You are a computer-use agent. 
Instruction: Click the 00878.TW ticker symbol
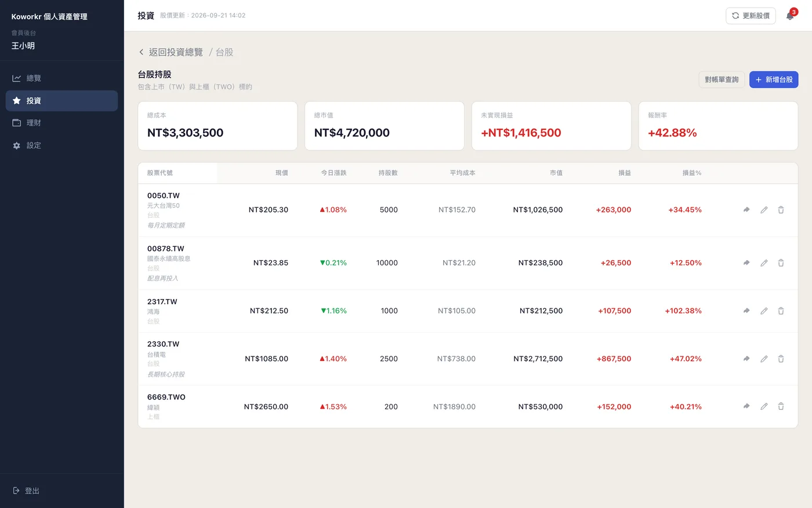click(x=166, y=248)
